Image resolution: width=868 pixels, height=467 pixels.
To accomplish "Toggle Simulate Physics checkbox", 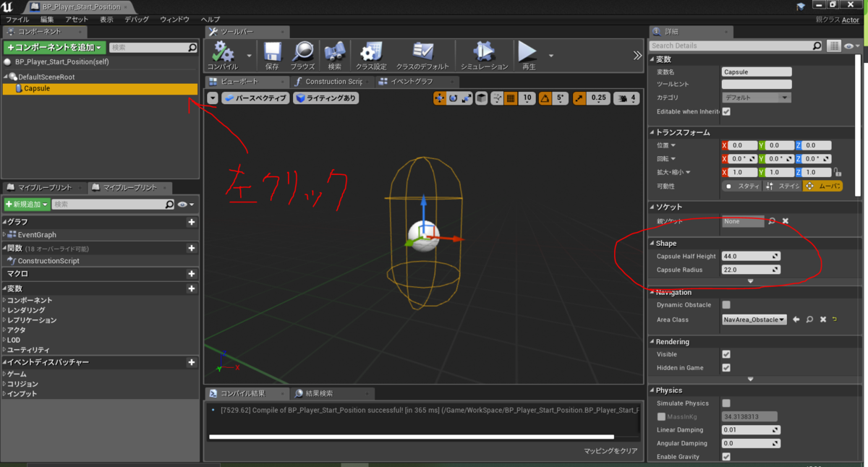I will (x=726, y=403).
